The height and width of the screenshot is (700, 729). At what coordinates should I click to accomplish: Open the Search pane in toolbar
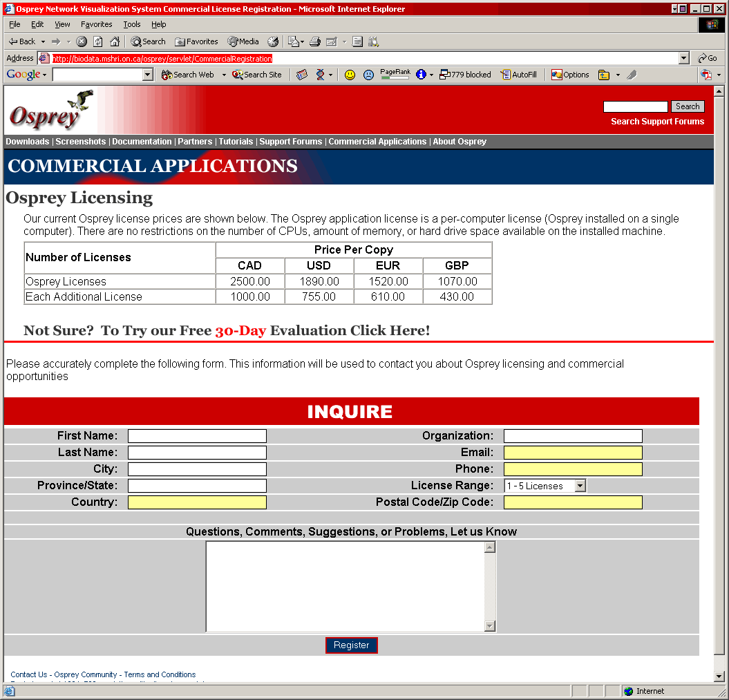pos(149,41)
